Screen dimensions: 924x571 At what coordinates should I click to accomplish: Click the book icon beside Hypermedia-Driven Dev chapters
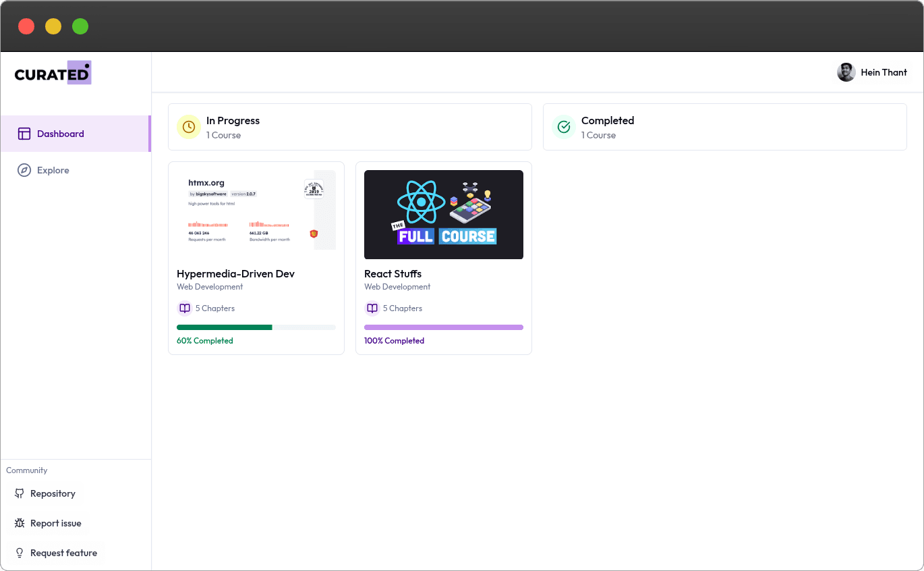184,308
